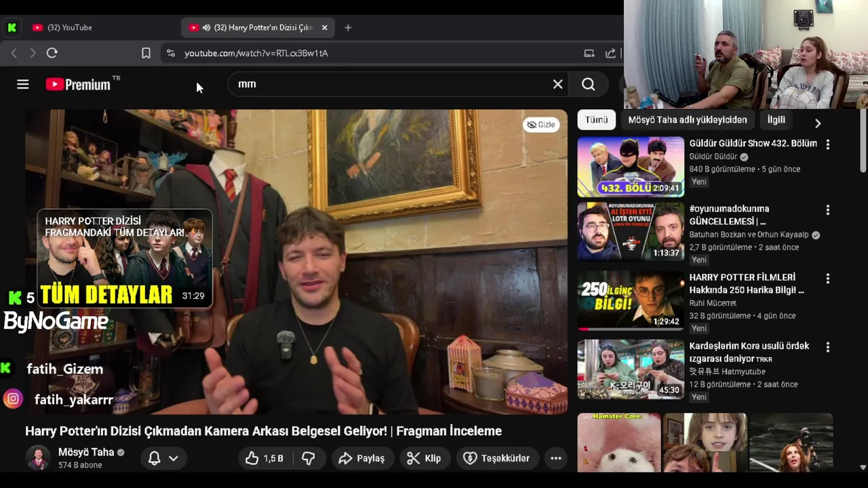Click Güldür Güldür channel name
Image resolution: width=868 pixels, height=488 pixels.
[x=713, y=157]
